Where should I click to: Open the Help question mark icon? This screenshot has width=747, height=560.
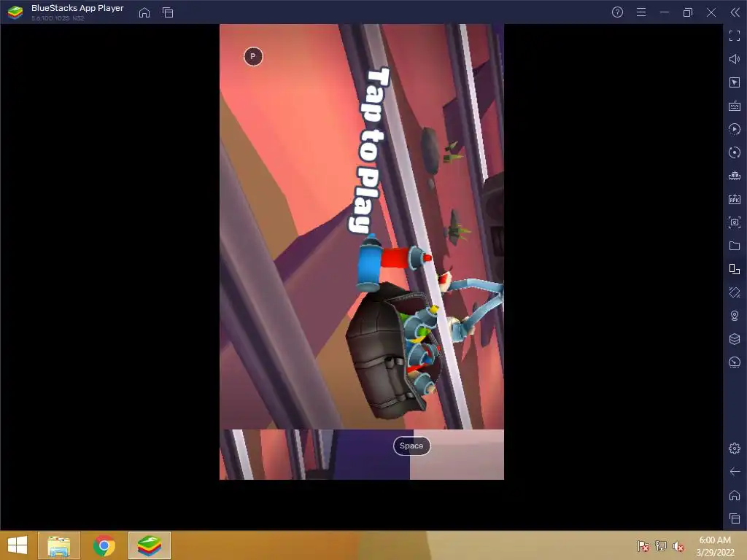pos(617,12)
